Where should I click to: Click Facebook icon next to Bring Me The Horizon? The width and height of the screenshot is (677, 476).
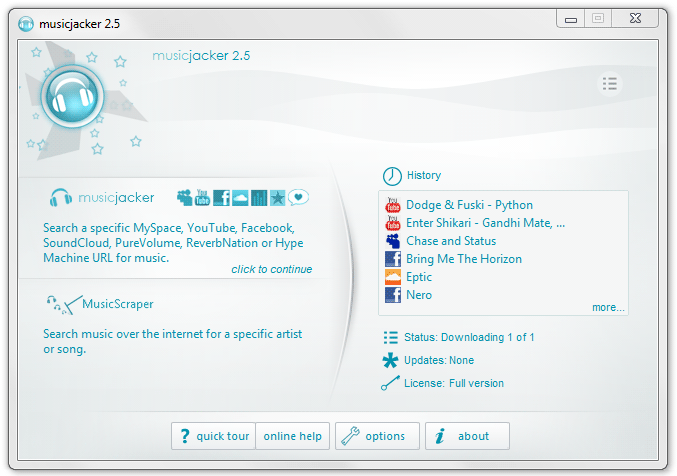[393, 259]
